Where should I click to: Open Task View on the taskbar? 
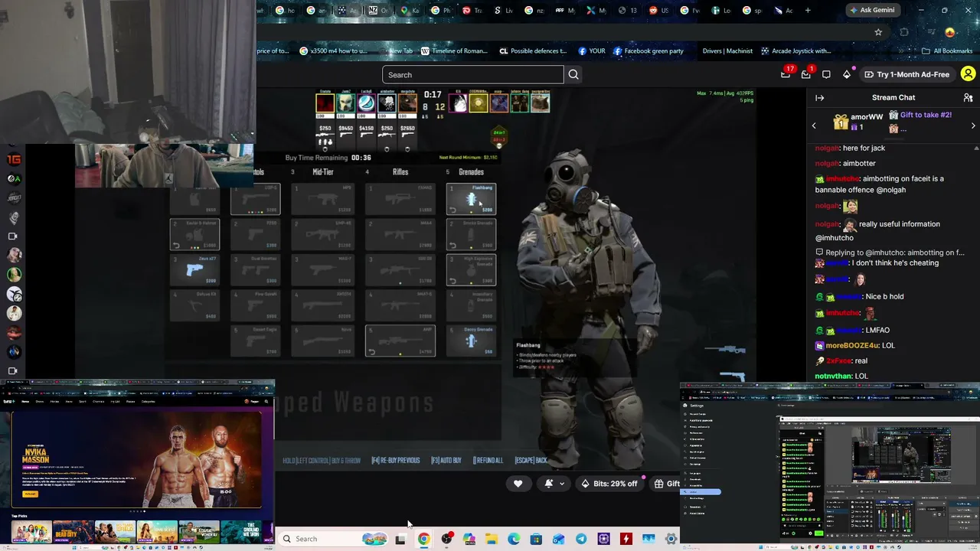(x=400, y=539)
